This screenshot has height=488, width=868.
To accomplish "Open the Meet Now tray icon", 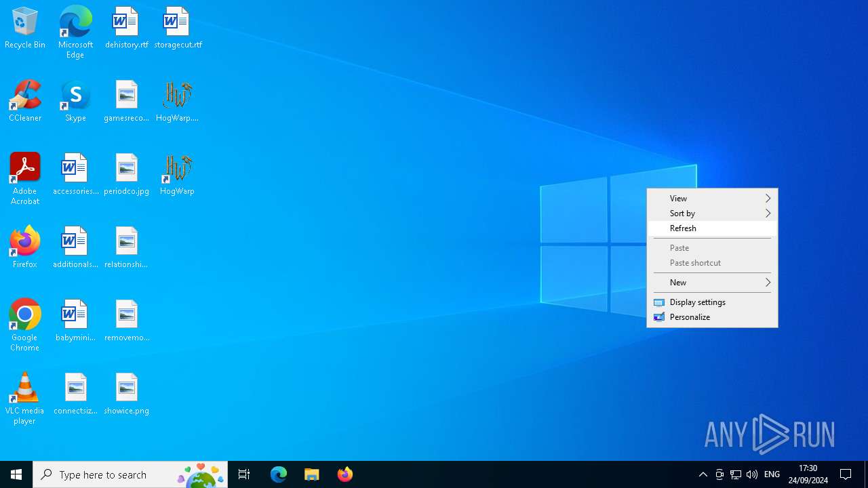I will tap(719, 474).
